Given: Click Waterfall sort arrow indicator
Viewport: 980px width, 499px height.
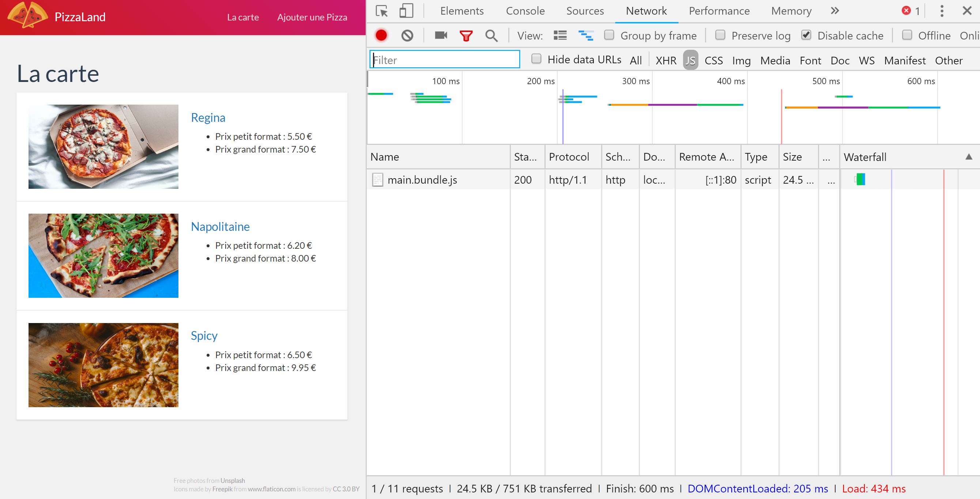Looking at the screenshot, I should (969, 157).
